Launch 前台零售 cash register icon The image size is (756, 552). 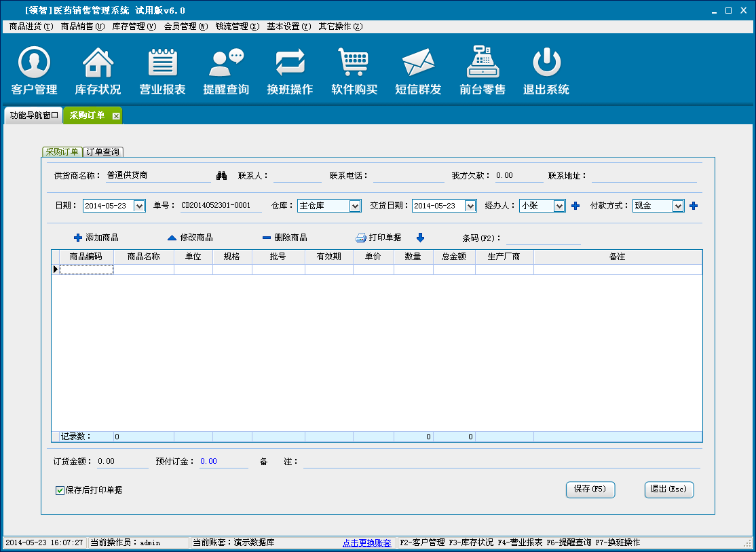pyautogui.click(x=482, y=63)
